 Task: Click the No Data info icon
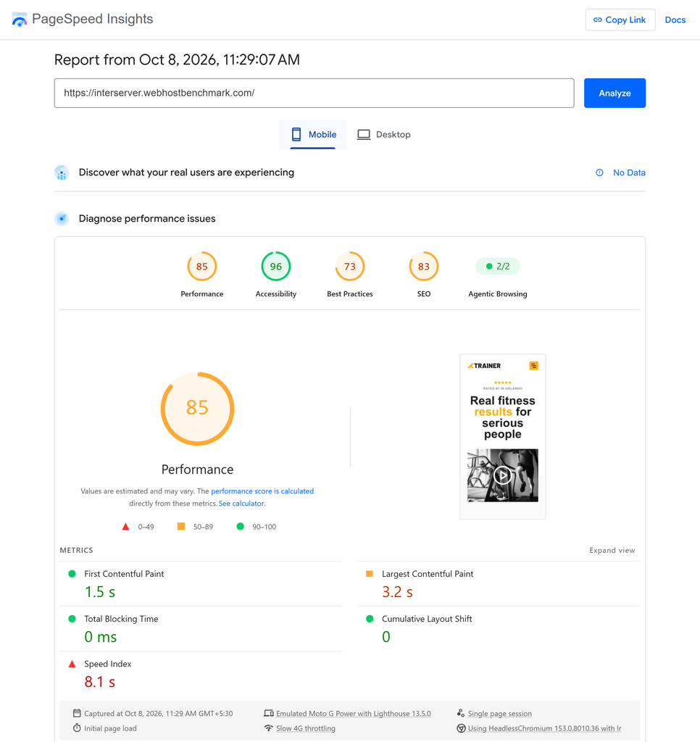point(599,172)
